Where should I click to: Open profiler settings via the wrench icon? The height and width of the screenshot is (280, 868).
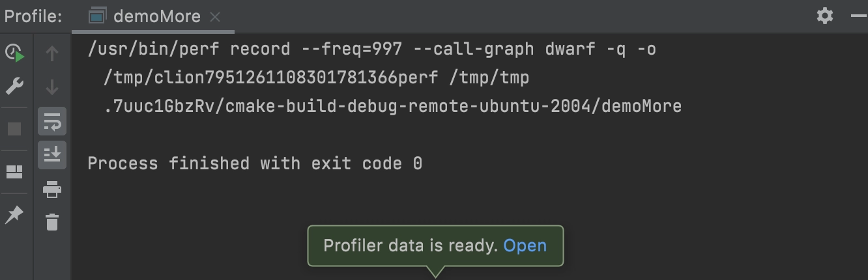click(14, 85)
